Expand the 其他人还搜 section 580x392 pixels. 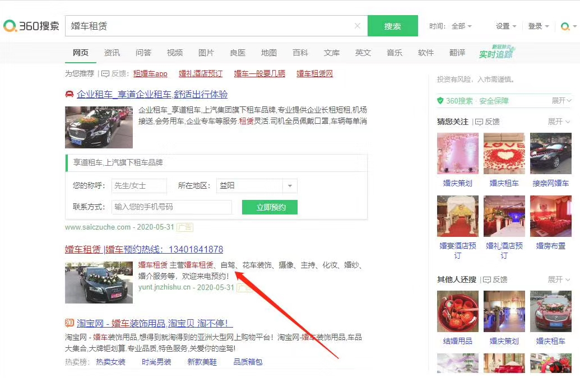point(559,279)
